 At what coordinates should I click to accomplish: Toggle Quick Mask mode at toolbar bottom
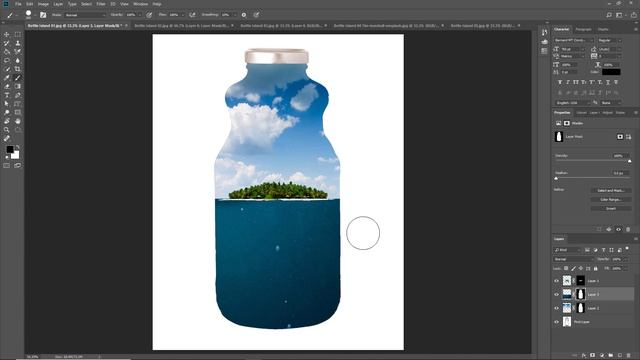point(7,165)
